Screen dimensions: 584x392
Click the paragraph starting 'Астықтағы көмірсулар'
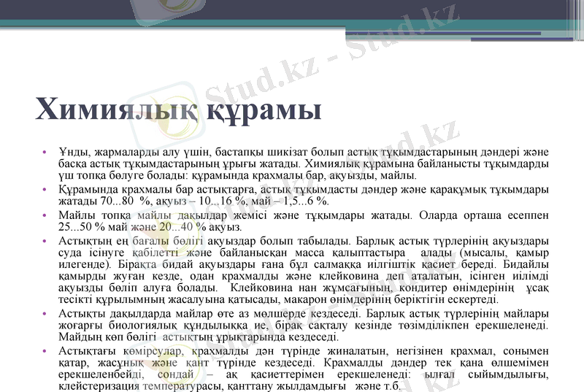point(304,368)
